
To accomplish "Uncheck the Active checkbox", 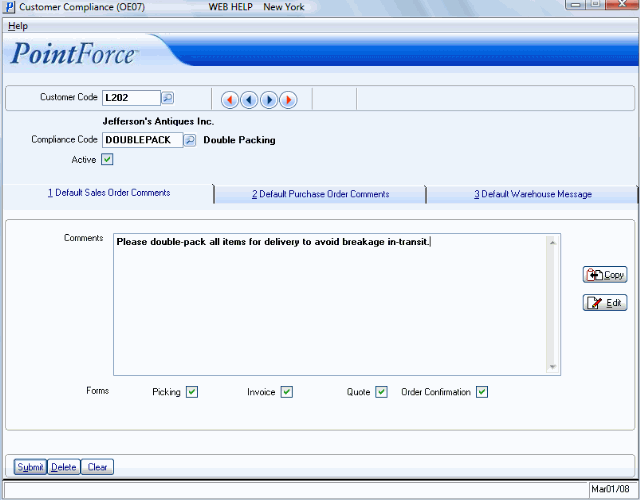I will pyautogui.click(x=107, y=159).
